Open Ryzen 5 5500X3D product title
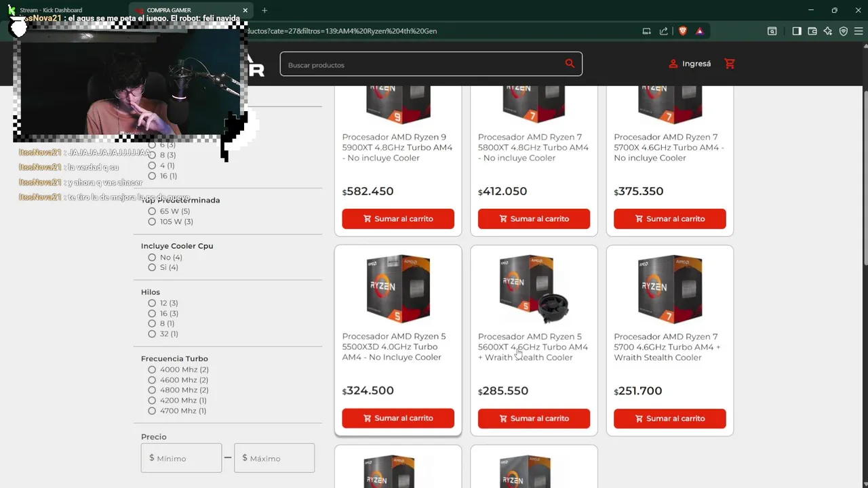This screenshot has height=488, width=868. [394, 347]
